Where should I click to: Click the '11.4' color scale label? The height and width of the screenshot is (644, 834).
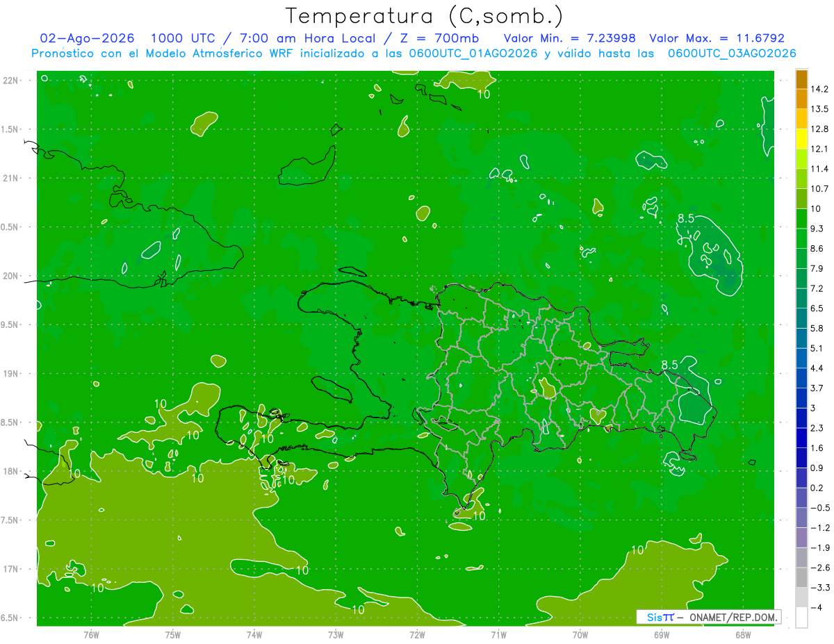click(x=819, y=169)
